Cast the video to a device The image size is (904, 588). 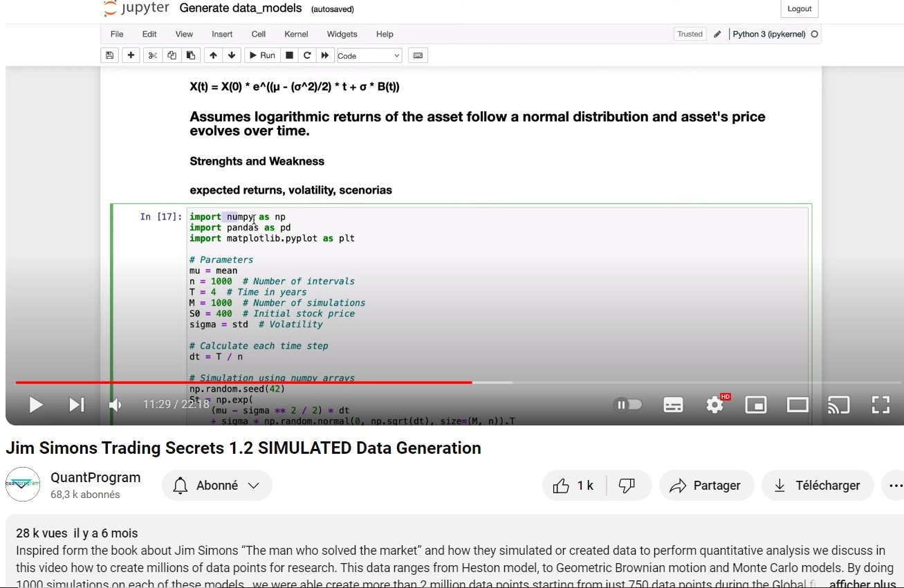[x=838, y=405]
